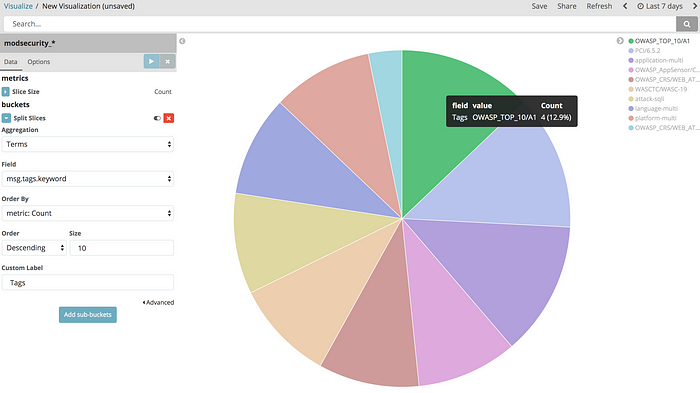Click the search magnifier button
The height and width of the screenshot is (393, 700).
687,24
